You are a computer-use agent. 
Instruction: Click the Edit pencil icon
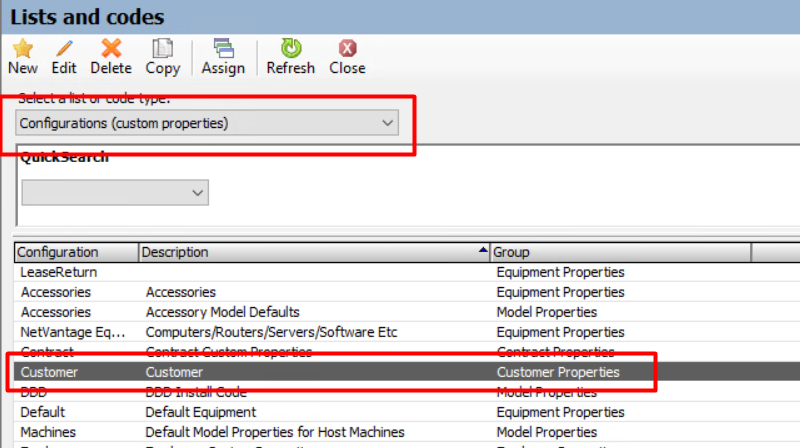64,48
